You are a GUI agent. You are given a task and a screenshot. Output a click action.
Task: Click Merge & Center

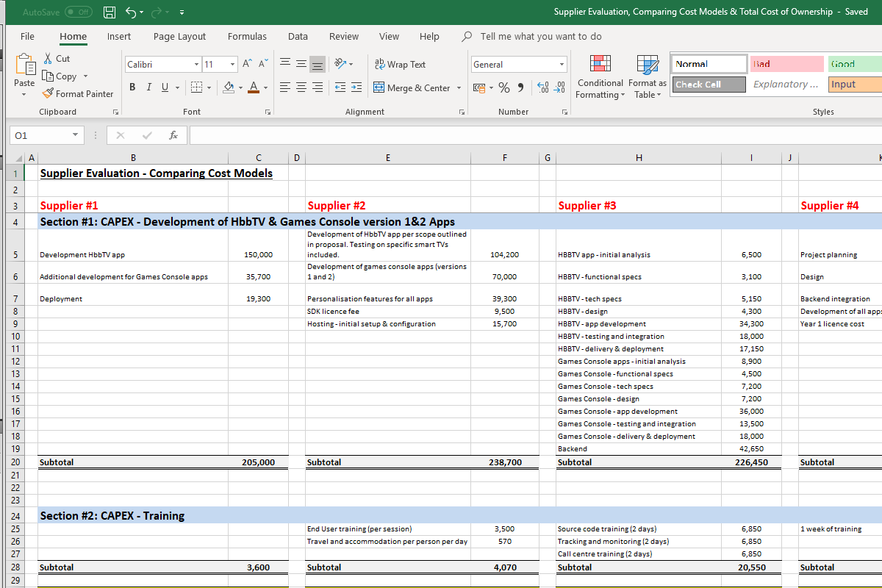click(412, 87)
